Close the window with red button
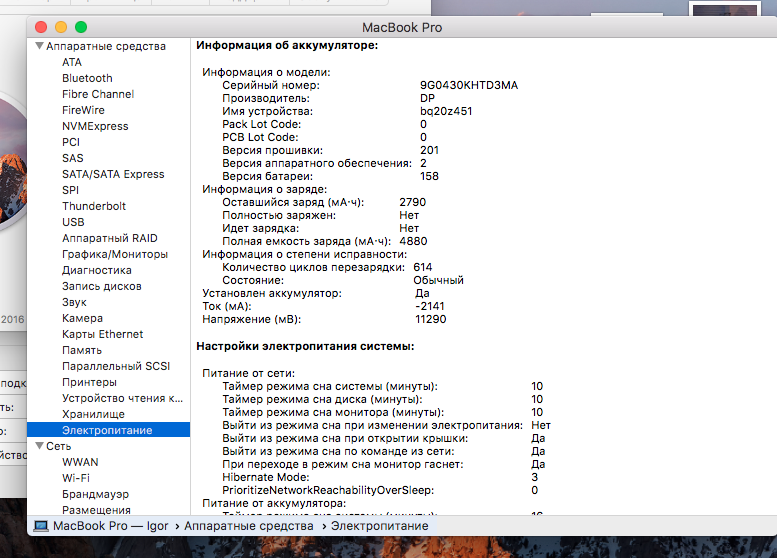 [x=41, y=27]
